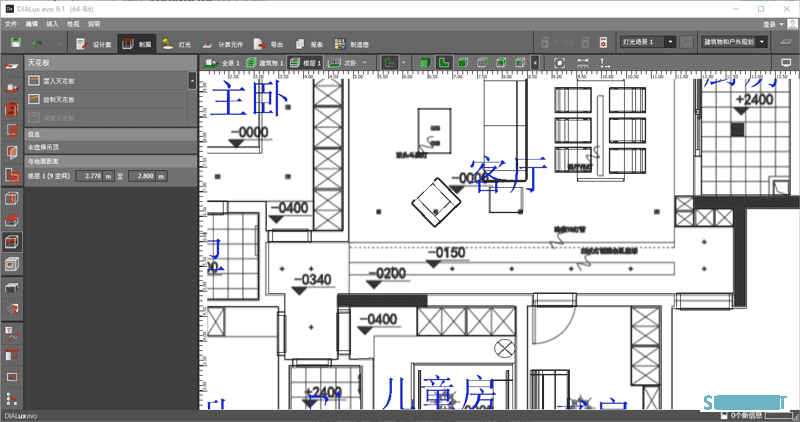Click the monitor display icon
800x422 pixels.
pos(786,63)
